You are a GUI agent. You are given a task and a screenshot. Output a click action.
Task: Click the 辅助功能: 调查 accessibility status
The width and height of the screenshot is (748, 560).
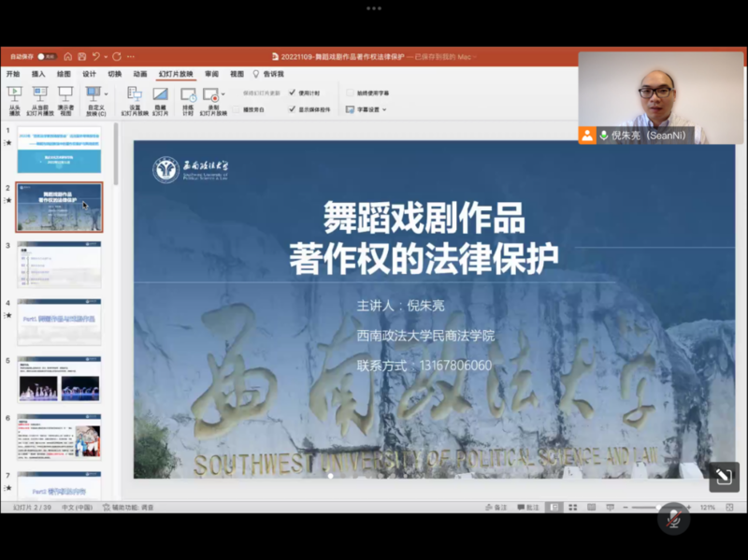tap(128, 507)
